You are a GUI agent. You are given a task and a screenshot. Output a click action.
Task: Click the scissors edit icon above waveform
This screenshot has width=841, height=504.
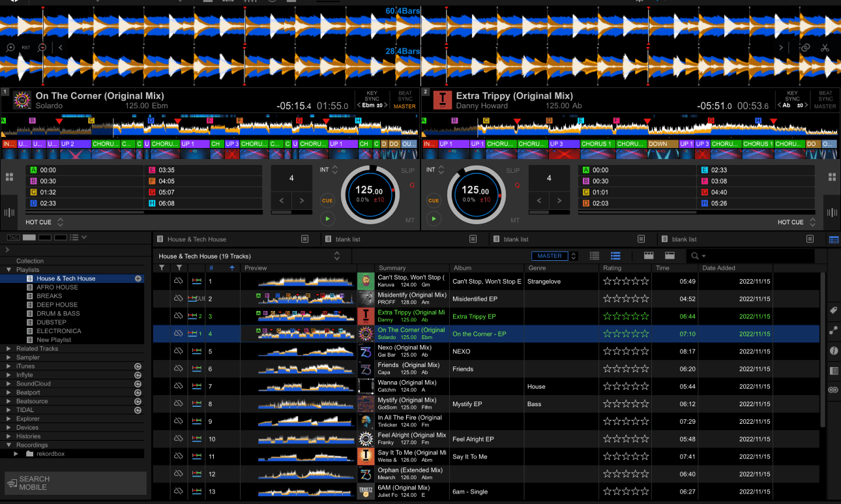pos(825,48)
